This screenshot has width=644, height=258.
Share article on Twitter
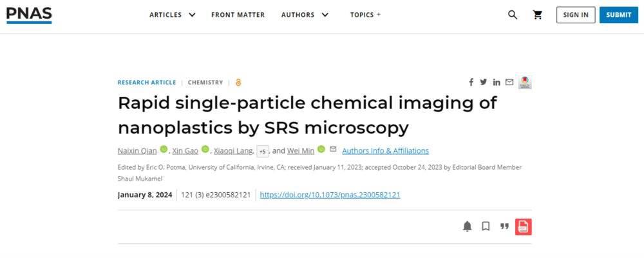pos(484,83)
